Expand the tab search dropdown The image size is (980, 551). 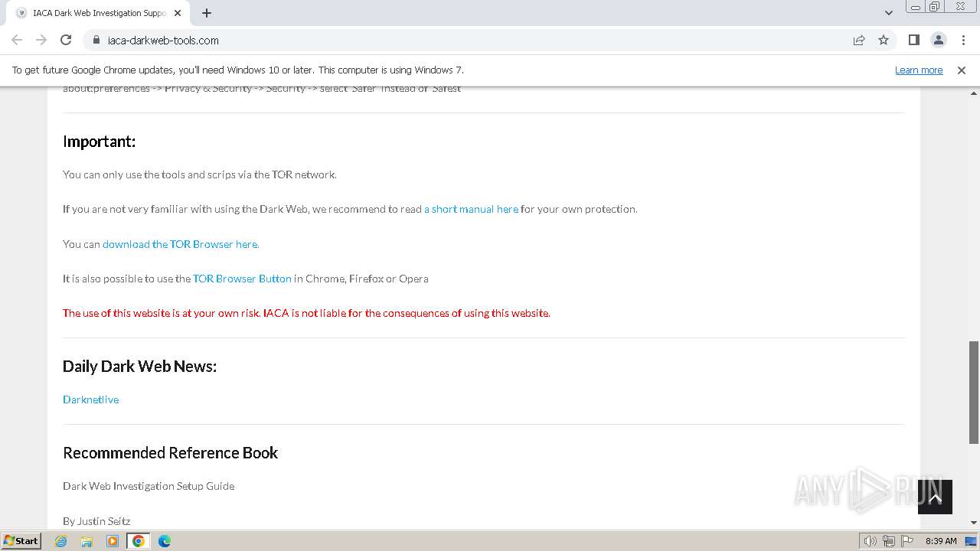click(888, 13)
